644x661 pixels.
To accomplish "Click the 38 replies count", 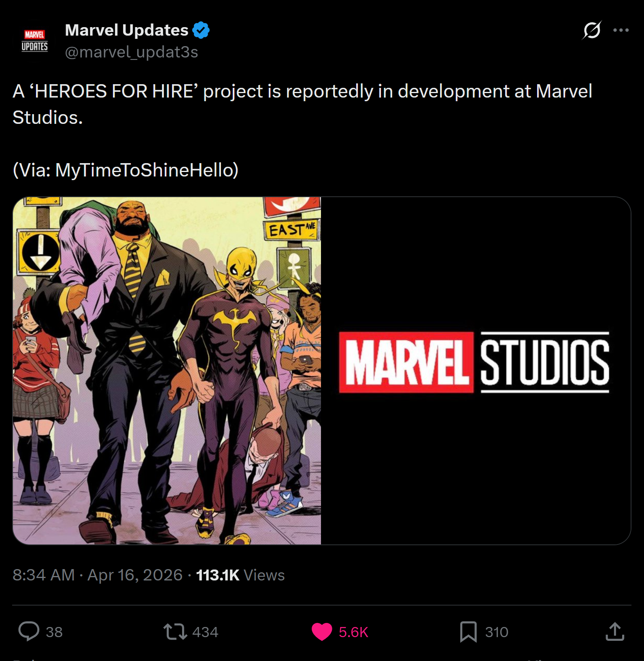I will tap(54, 632).
